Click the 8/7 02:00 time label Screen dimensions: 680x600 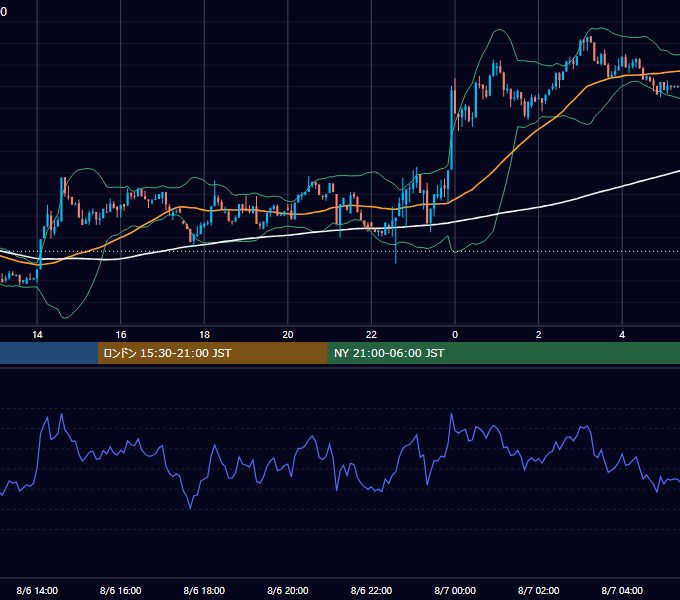[x=539, y=590]
